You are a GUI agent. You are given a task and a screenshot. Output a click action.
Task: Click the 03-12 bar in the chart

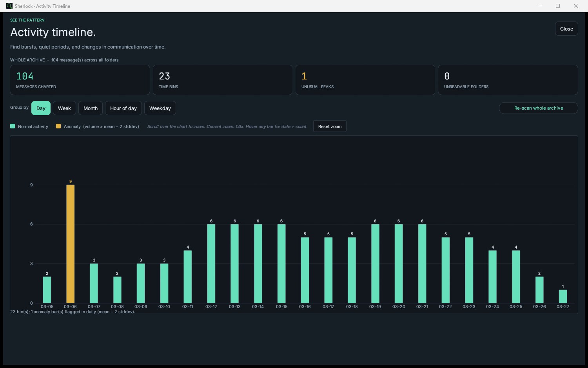pyautogui.click(x=211, y=263)
